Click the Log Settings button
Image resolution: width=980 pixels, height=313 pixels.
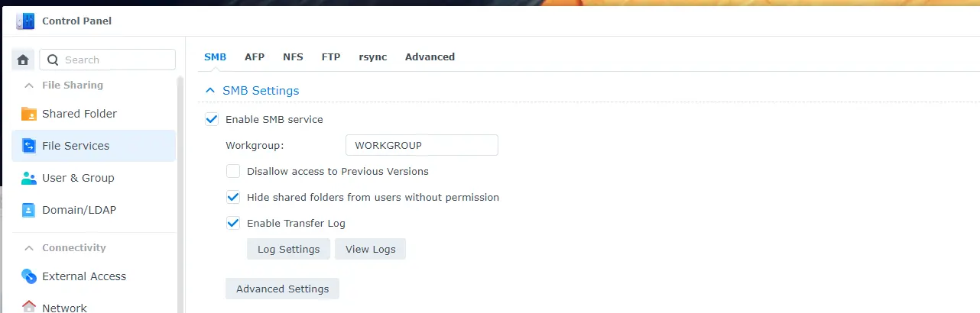click(x=288, y=250)
